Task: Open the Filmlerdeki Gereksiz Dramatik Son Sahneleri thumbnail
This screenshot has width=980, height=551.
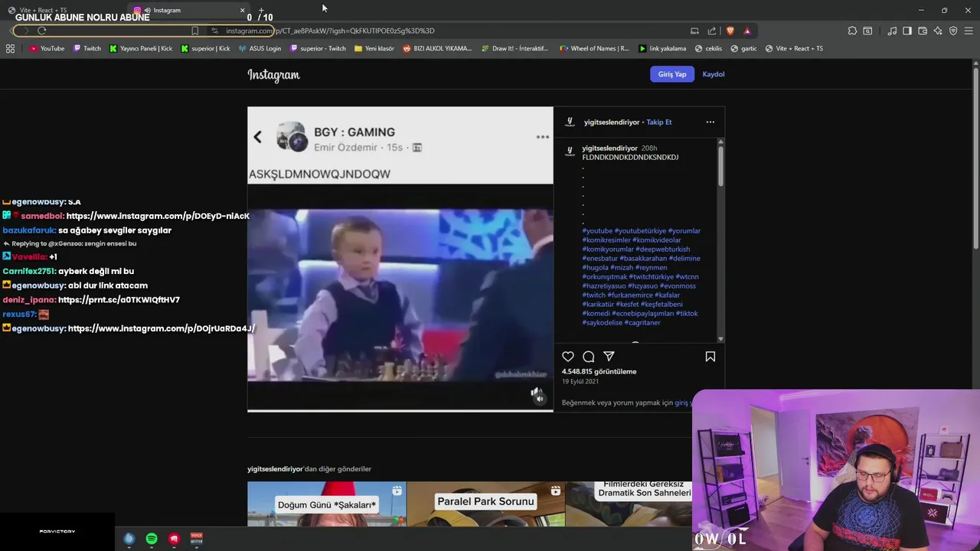Action: point(629,504)
